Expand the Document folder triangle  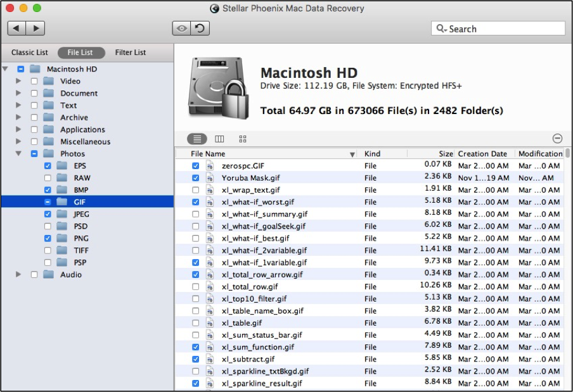point(18,93)
